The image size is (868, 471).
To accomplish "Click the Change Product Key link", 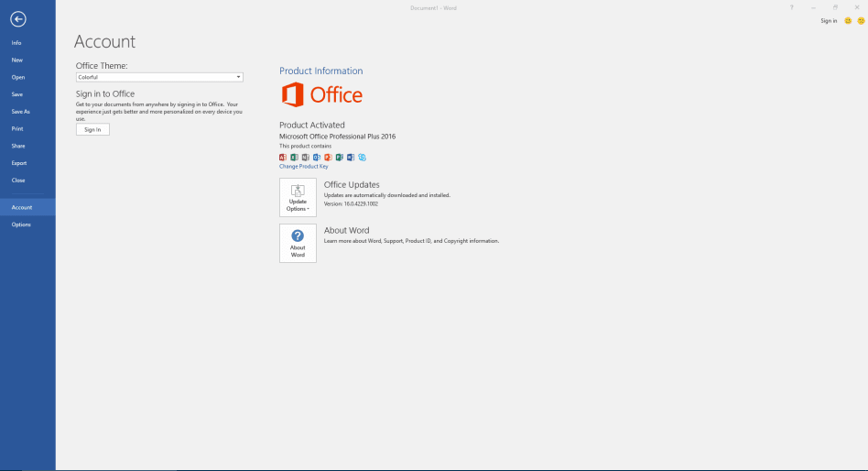I will [303, 166].
